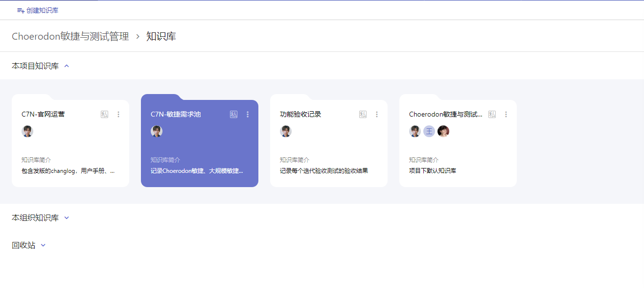Click the 创建知识库 button

coord(38,10)
